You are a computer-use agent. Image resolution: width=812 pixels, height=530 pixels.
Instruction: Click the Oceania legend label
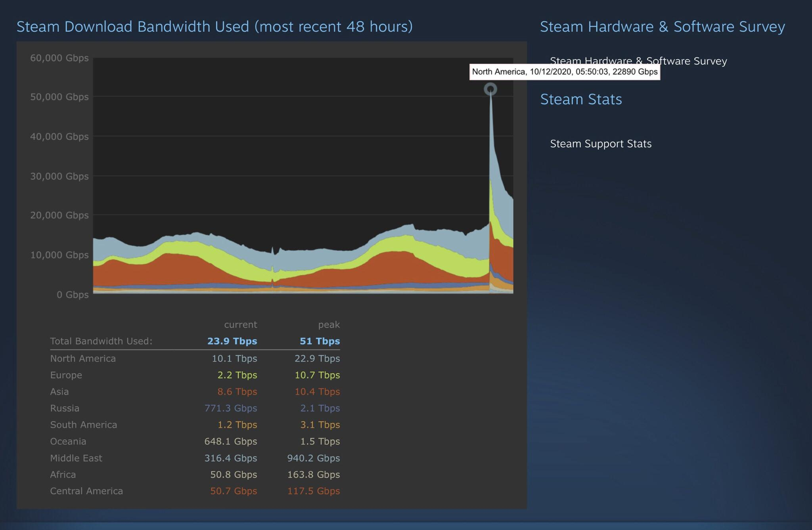pos(68,441)
